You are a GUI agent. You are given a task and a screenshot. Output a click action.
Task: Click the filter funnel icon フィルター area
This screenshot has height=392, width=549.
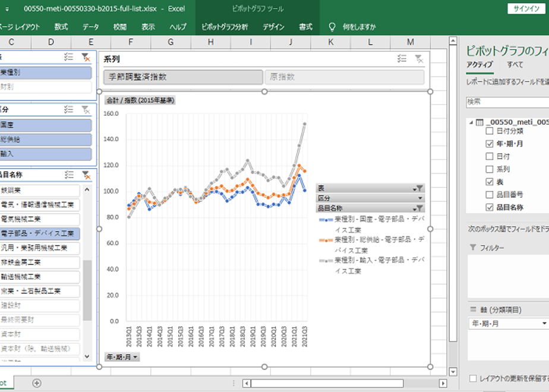[x=473, y=248]
